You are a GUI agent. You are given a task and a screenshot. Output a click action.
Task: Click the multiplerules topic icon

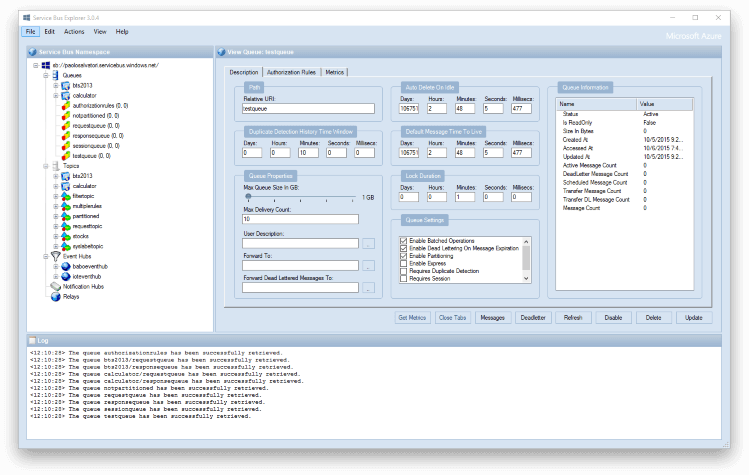66,206
